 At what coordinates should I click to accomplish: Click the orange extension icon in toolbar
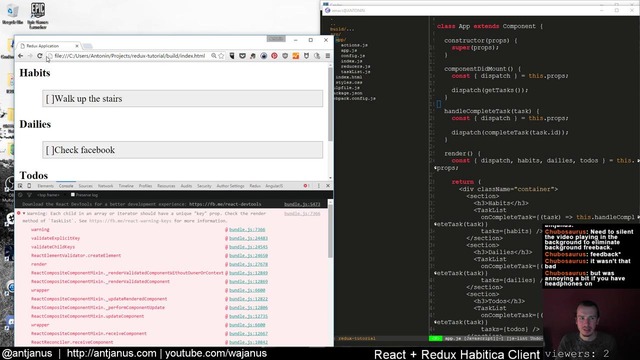[296, 56]
